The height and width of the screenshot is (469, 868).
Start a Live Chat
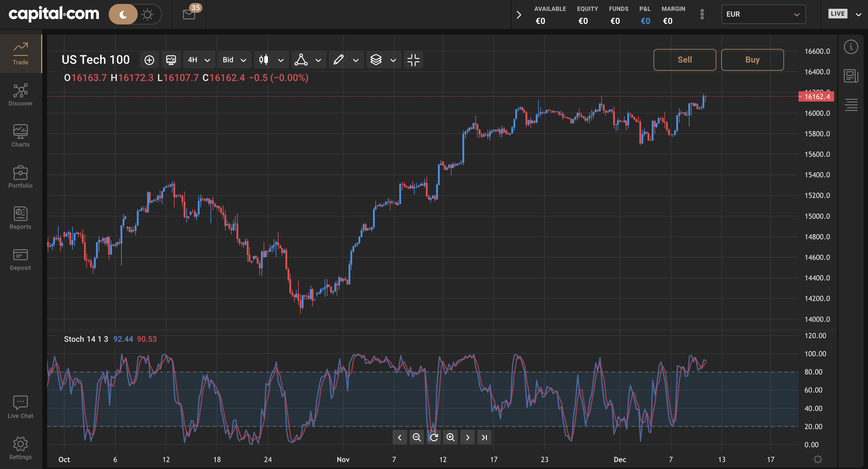21,407
